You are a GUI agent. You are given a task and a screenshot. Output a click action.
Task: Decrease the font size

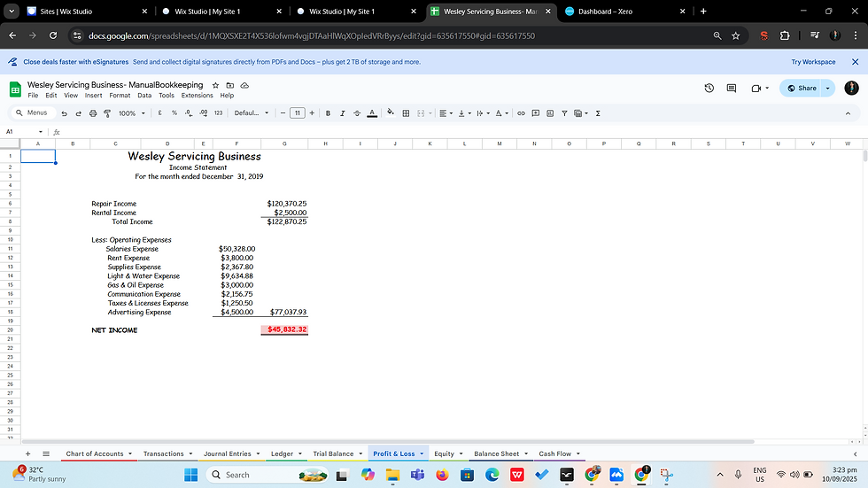283,112
